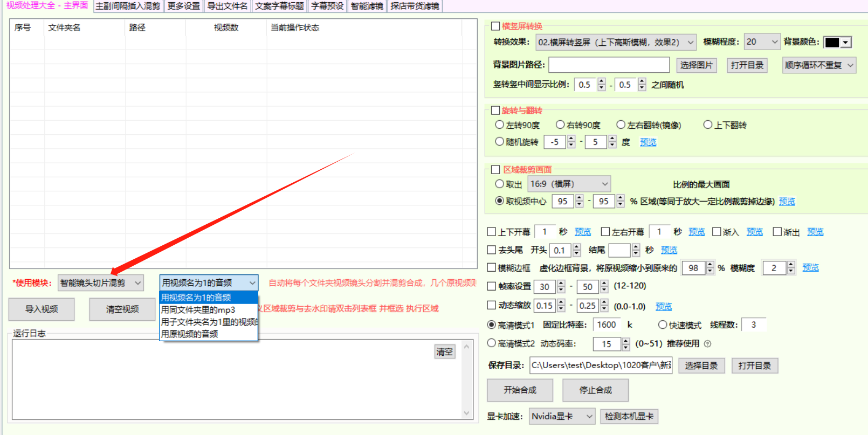Click 打开目录 next to 选择图片
The image size is (868, 435).
747,65
